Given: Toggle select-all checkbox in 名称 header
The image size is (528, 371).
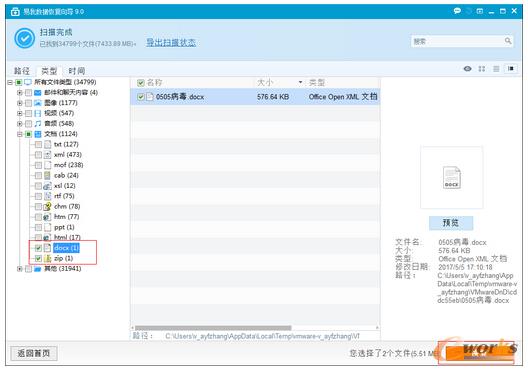Looking at the screenshot, I should pos(141,83).
